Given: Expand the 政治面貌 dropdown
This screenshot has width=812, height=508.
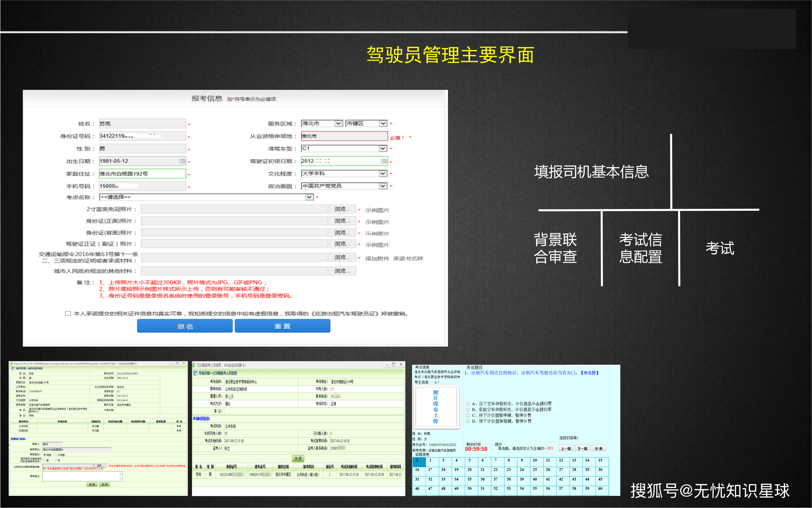Looking at the screenshot, I should click(383, 186).
